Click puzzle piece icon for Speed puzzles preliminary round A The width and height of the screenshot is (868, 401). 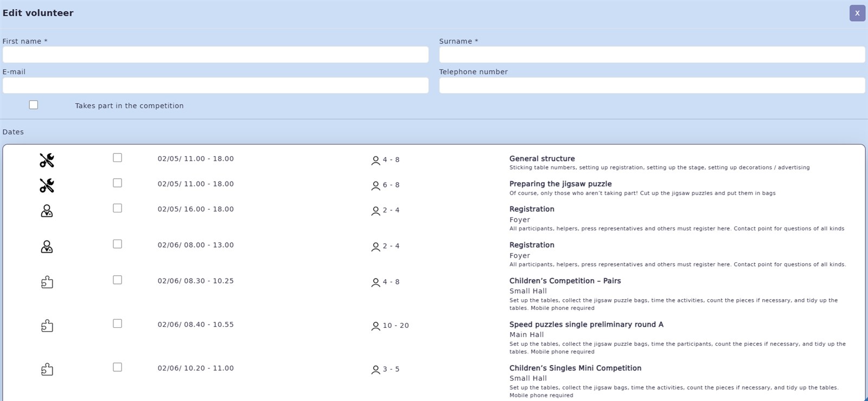coord(47,326)
